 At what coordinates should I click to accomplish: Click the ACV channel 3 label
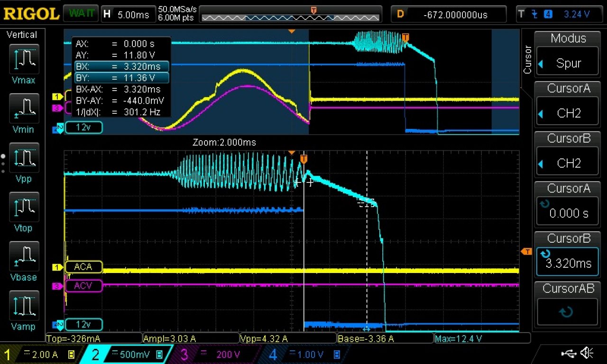click(x=83, y=286)
